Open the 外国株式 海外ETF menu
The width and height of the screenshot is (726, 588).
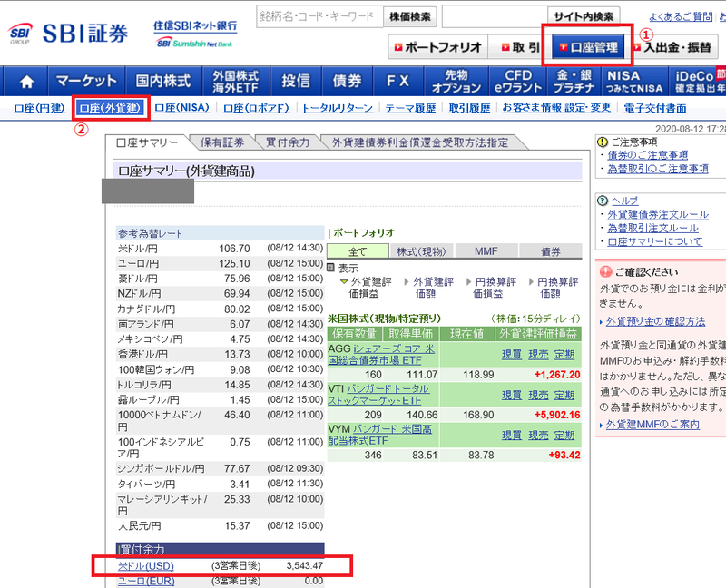pyautogui.click(x=236, y=82)
